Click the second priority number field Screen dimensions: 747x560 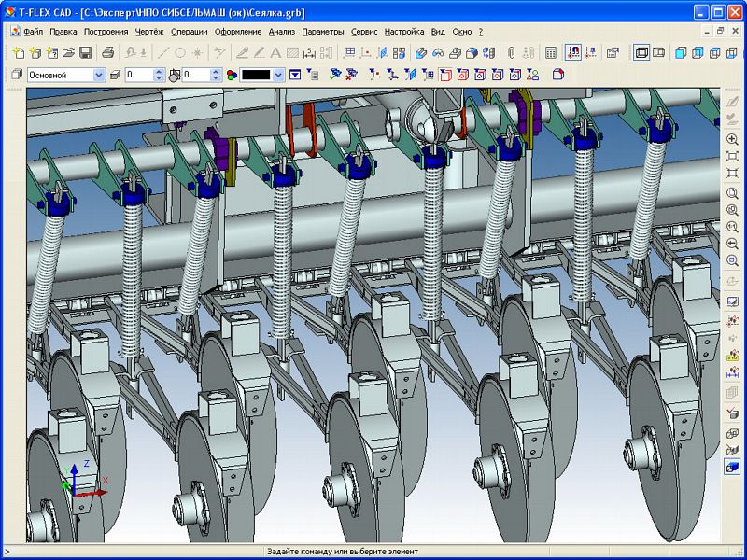click(197, 75)
